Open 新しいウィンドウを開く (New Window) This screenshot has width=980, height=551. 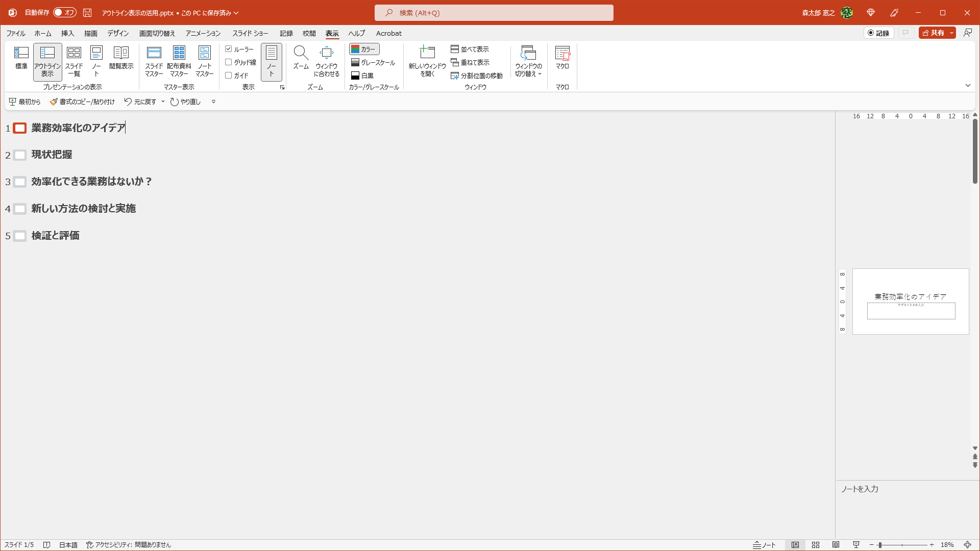pyautogui.click(x=427, y=53)
